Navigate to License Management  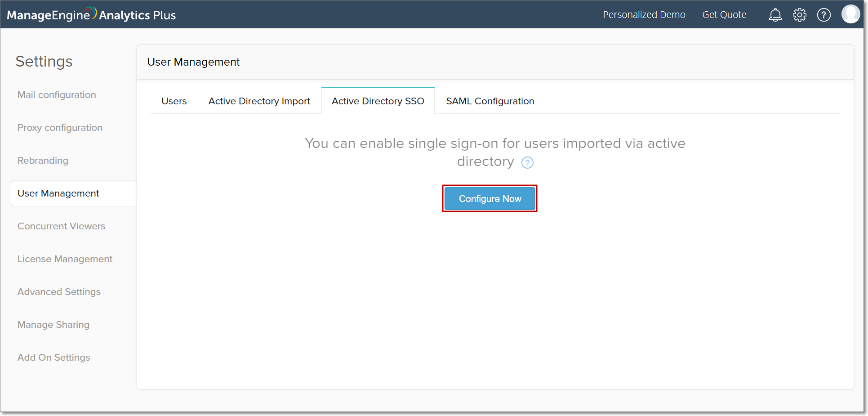pos(65,259)
